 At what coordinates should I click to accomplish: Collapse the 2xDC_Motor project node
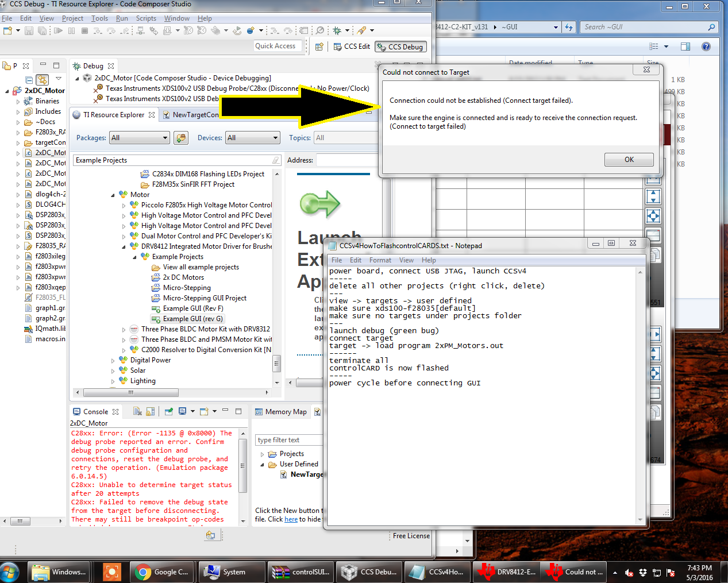tap(7, 91)
